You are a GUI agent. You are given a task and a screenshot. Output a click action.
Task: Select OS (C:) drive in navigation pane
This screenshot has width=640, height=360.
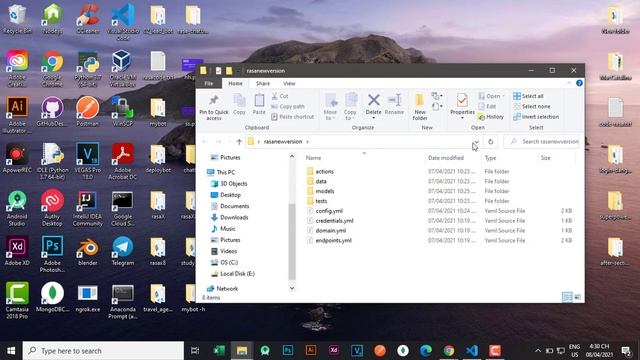click(x=224, y=262)
